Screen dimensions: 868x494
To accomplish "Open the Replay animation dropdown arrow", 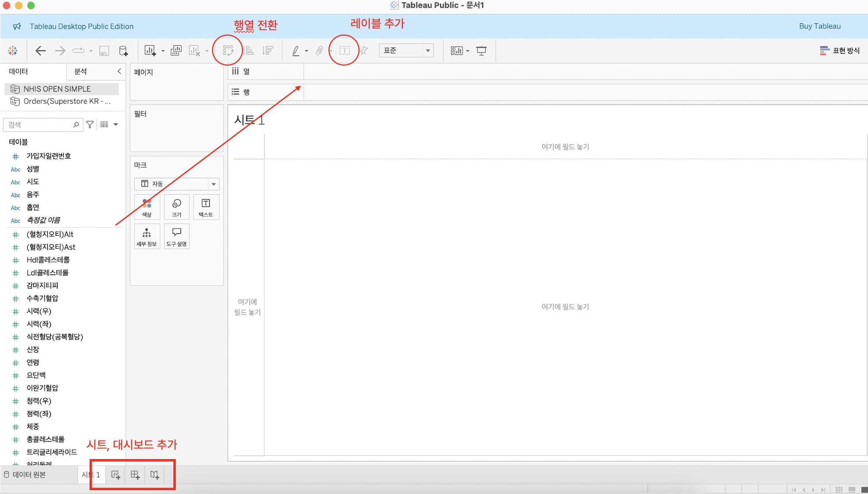I will pos(91,51).
